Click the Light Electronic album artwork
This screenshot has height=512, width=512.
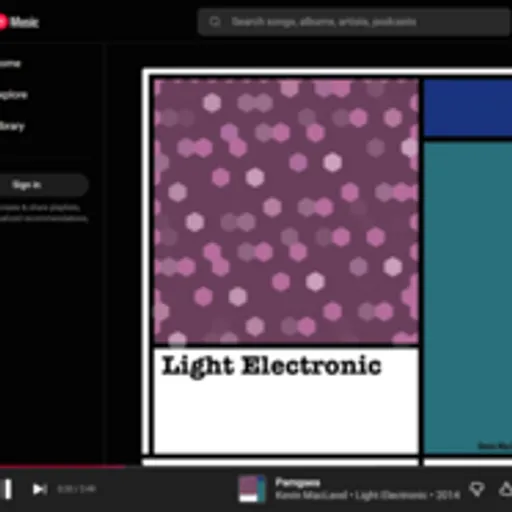point(328,267)
